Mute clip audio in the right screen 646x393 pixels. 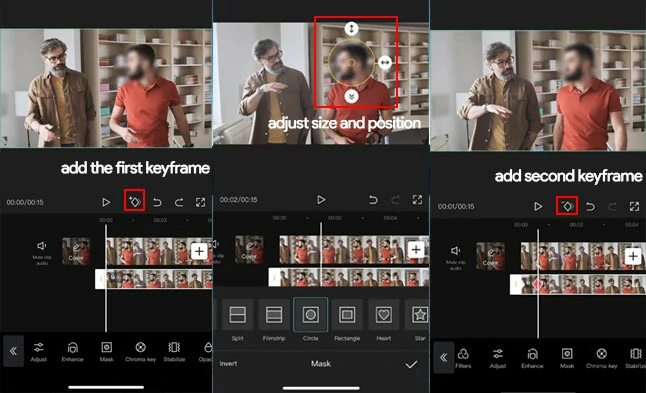[456, 257]
